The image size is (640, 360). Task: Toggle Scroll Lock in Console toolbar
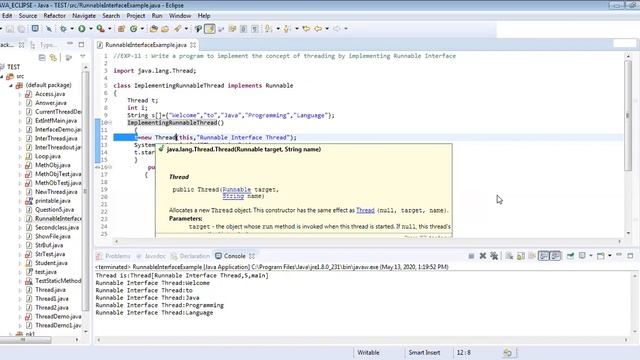[521, 256]
